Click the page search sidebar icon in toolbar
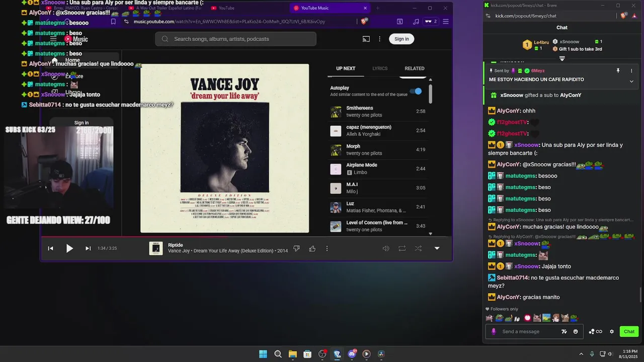Viewport: 644px width, 362px height. click(400, 22)
